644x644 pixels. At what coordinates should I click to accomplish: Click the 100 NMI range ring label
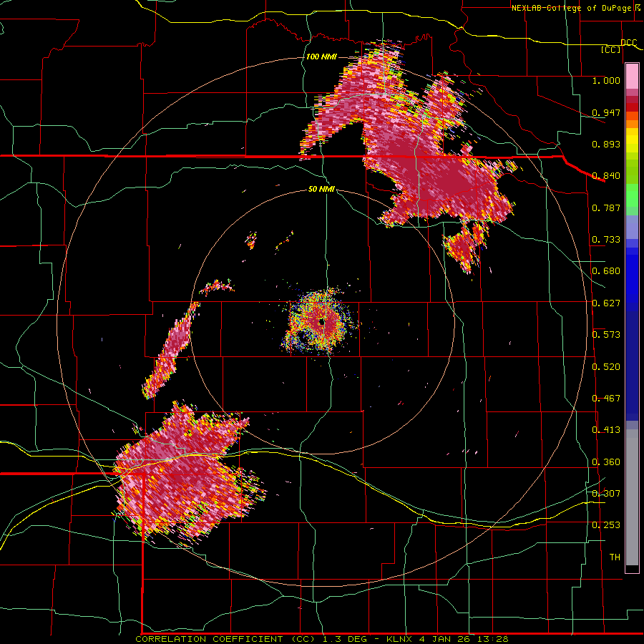click(321, 57)
